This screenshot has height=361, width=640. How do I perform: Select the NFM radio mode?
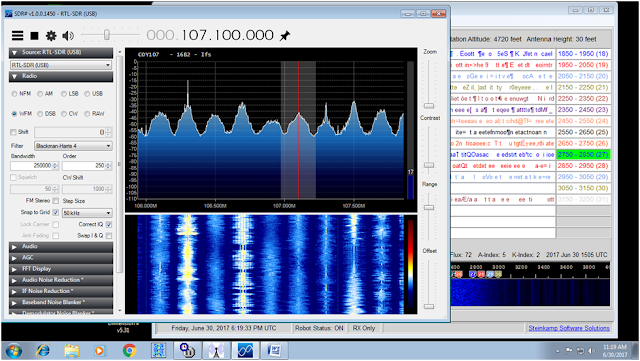[x=14, y=94]
